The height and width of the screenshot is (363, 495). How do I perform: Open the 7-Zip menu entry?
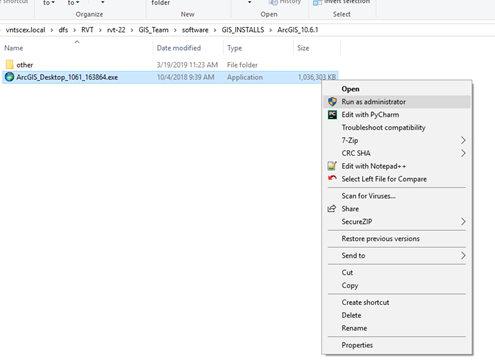[397, 140]
